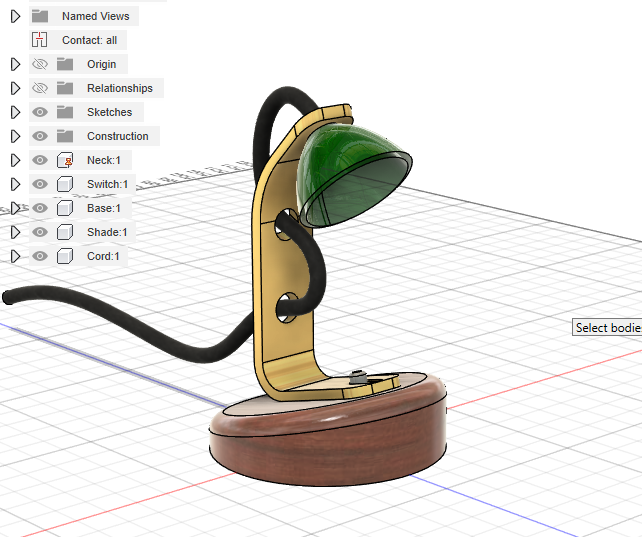Viewport: 642px width, 537px height.
Task: Expand the Named Views folder
Action: [x=15, y=16]
